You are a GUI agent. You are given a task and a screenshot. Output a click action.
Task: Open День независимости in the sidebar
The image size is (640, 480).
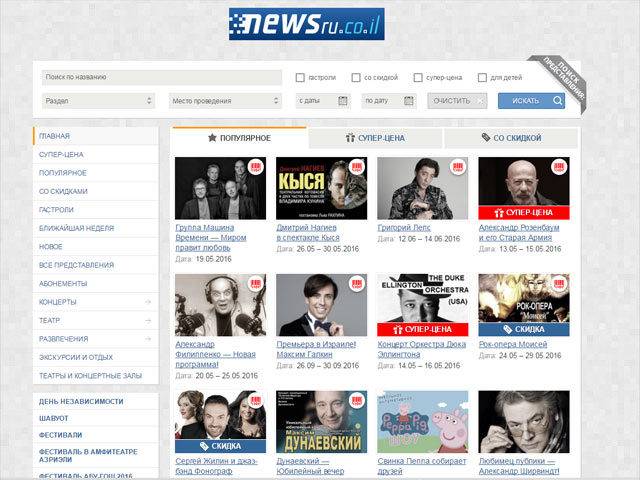coord(81,402)
